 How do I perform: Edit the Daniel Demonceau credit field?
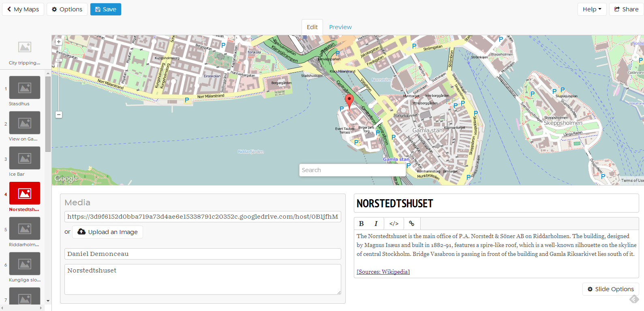click(x=203, y=254)
